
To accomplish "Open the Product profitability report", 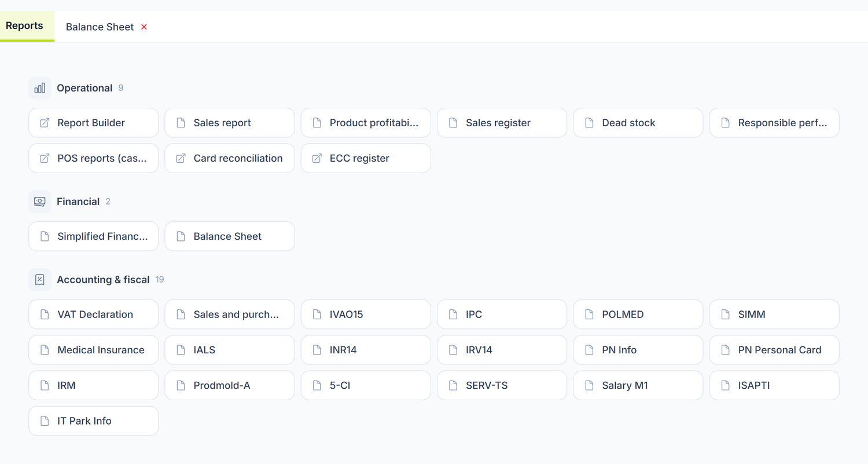I will pyautogui.click(x=366, y=123).
